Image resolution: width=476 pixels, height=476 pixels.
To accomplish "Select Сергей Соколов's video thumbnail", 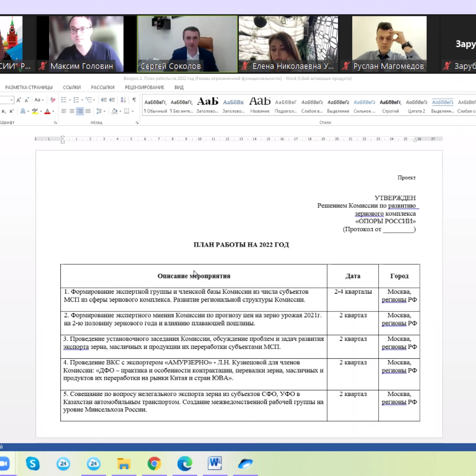I will [x=187, y=44].
